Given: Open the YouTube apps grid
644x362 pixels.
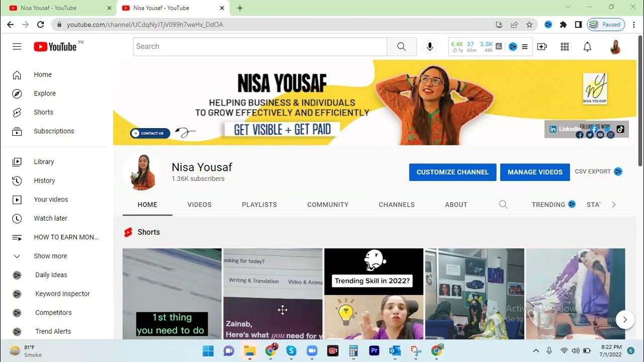Looking at the screenshot, I should [565, 47].
